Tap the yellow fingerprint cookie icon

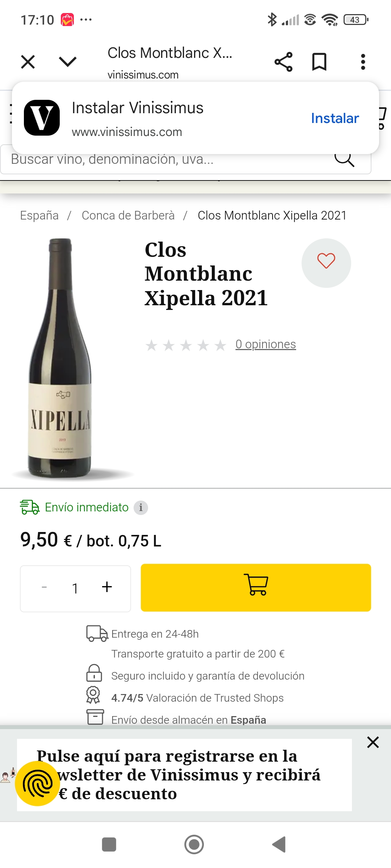pos(37,783)
